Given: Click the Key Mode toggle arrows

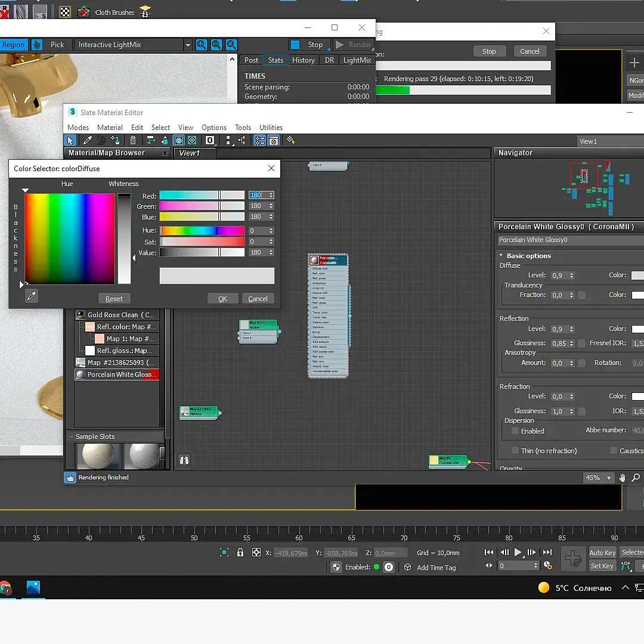Looking at the screenshot, I should click(x=489, y=565).
